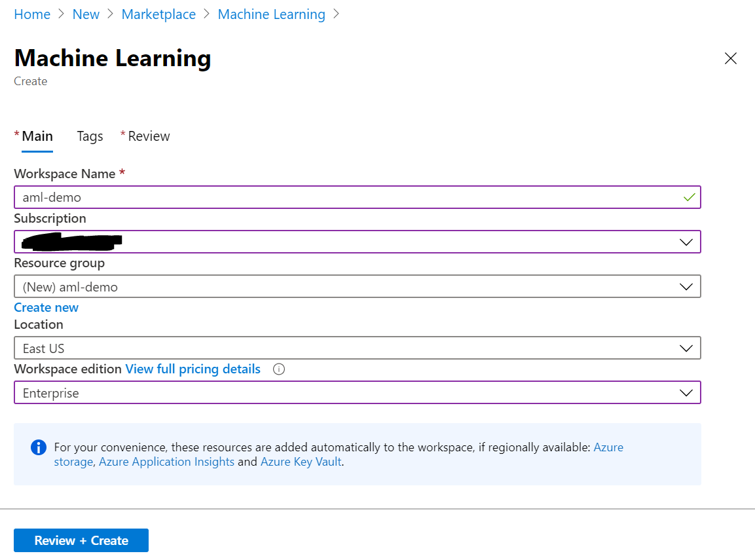Close the Machine Learning create blade
Viewport: 755px width, 560px height.
tap(730, 58)
